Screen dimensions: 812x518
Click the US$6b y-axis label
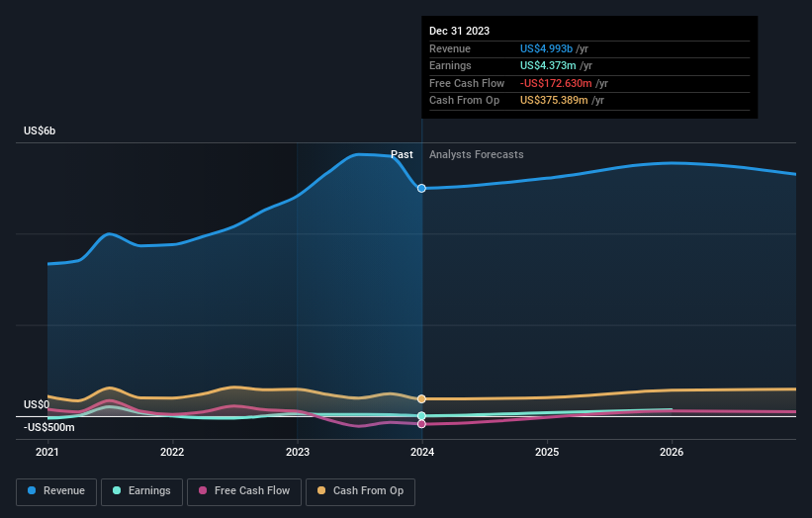[40, 130]
